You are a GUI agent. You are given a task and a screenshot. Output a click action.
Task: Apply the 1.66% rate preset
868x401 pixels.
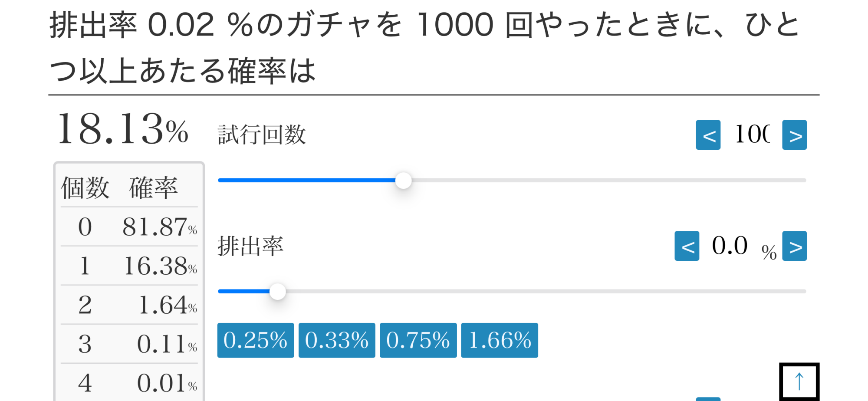click(x=500, y=340)
